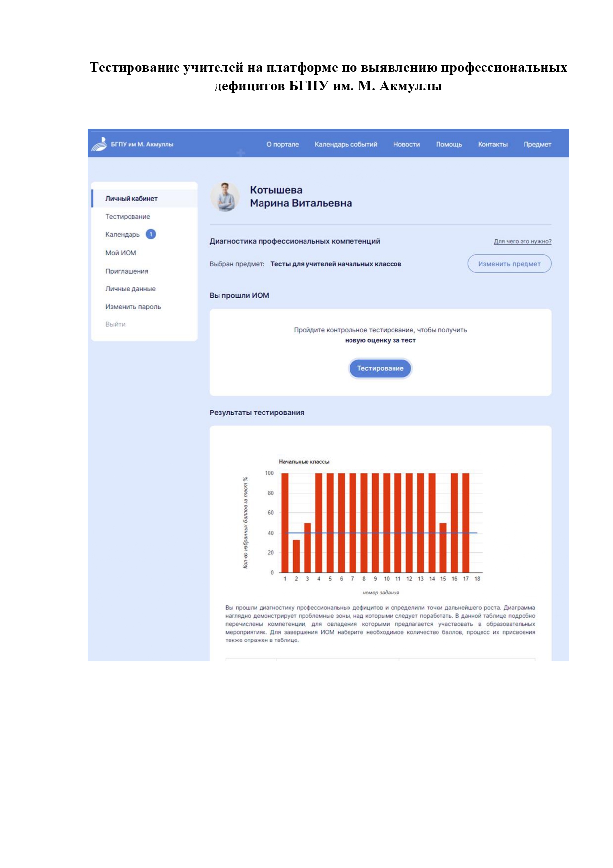Screen dimensions: 613x868
Task: Open Личные данные in the sidebar
Action: pyautogui.click(x=131, y=289)
